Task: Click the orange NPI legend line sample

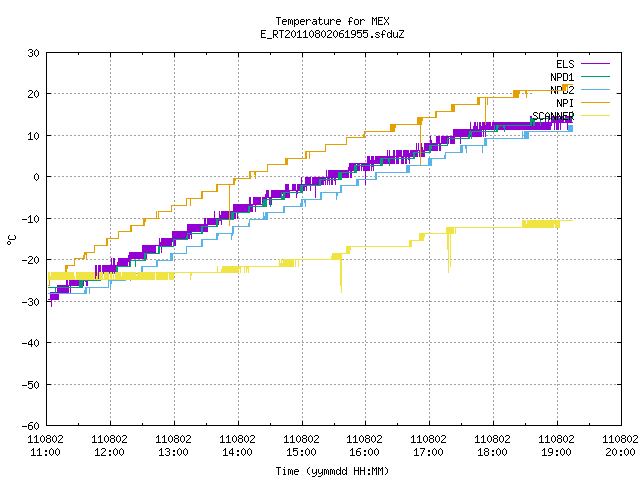Action: coord(596,102)
